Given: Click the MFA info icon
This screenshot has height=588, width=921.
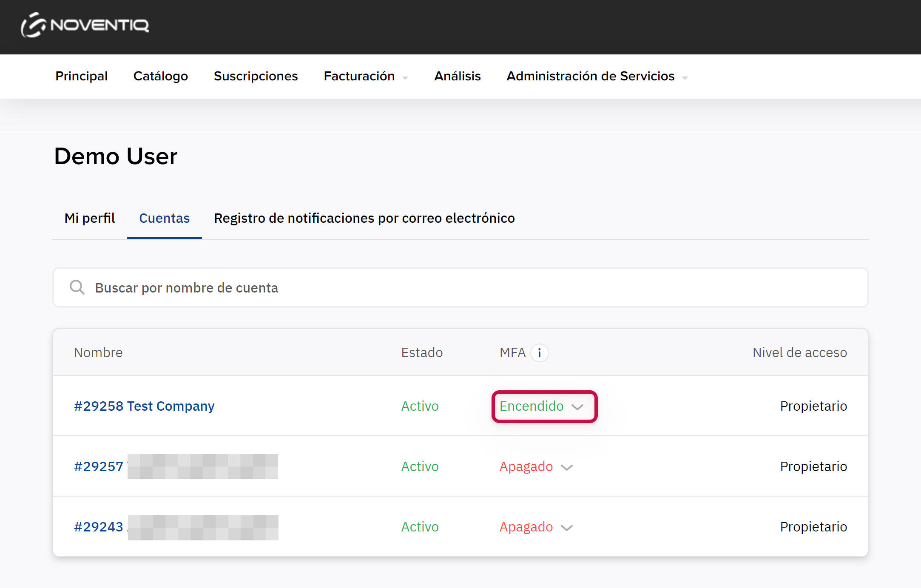Looking at the screenshot, I should 539,353.
